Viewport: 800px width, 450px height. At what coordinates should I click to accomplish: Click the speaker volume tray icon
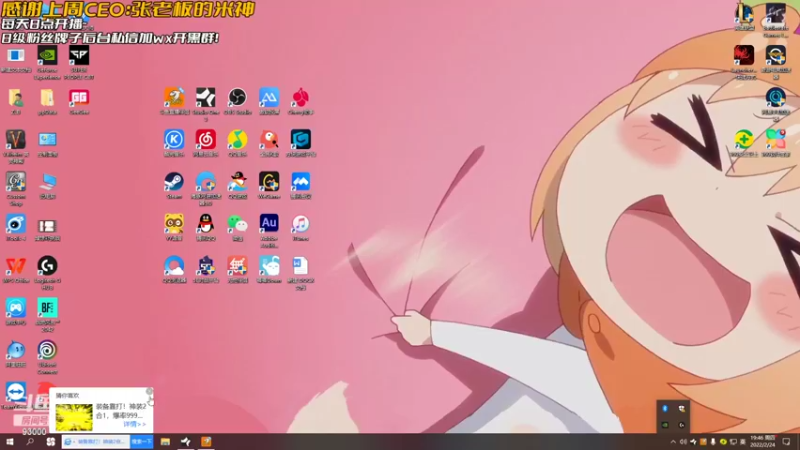point(683,442)
